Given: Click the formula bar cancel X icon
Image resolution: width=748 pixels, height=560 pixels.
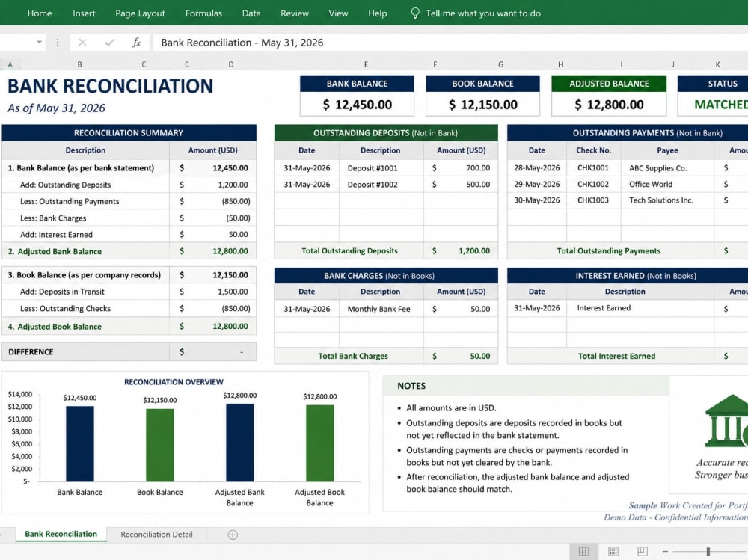Looking at the screenshot, I should click(82, 43).
